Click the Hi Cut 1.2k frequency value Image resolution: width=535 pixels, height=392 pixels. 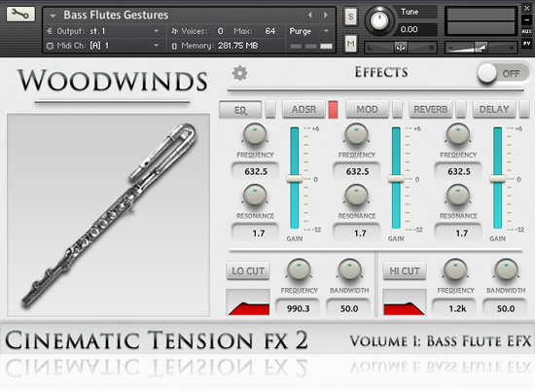click(x=454, y=308)
